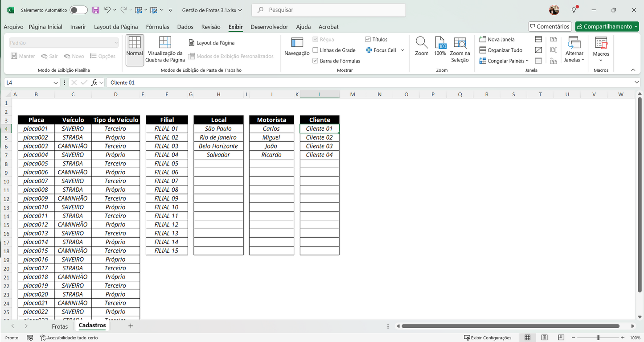Open the Alternar Janelas dropdown
The image size is (644, 342).
point(574,50)
